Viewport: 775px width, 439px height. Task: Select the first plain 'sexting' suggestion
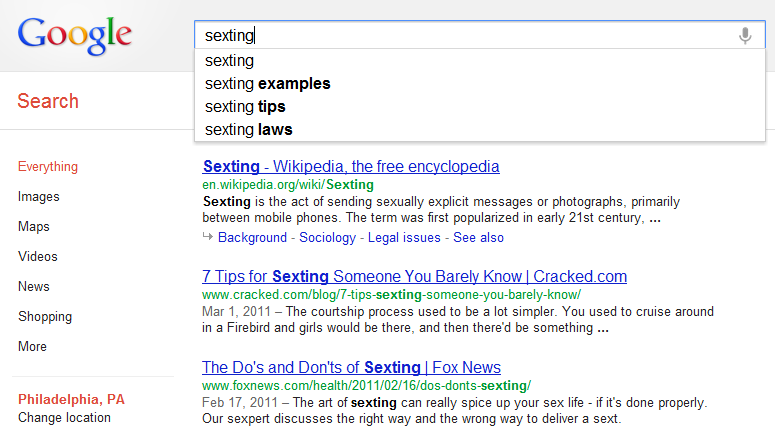230,61
